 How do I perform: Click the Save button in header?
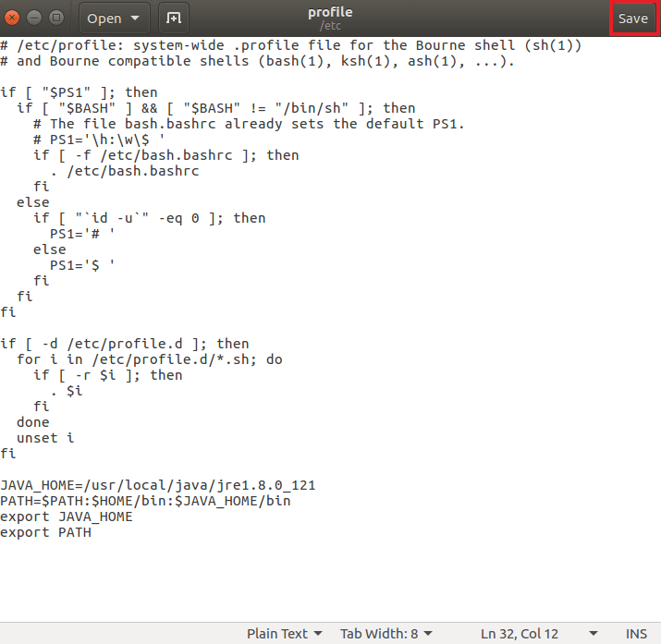click(x=632, y=18)
